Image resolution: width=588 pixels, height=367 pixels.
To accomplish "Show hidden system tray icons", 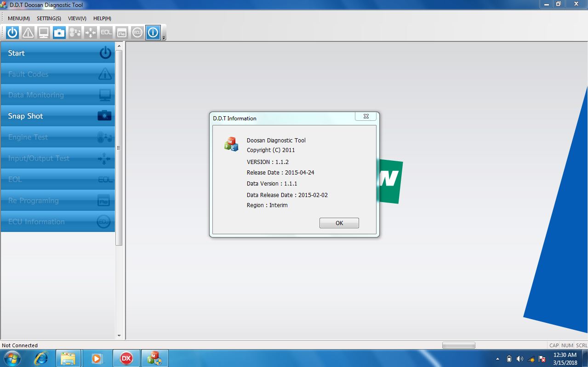I will (497, 359).
